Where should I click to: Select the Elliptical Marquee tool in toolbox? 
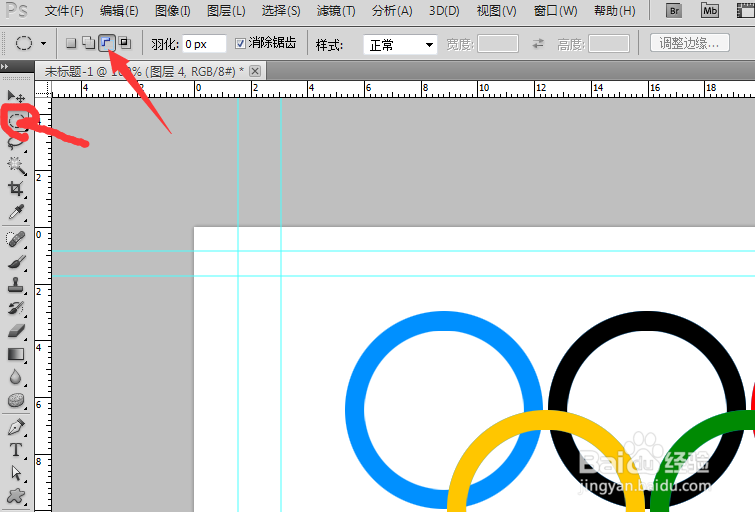click(18, 120)
